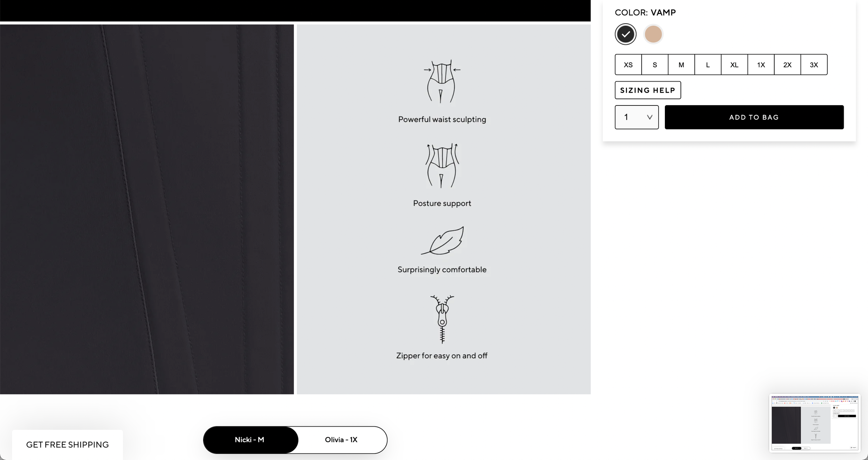868x460 pixels.
Task: Open Sizing Help
Action: [648, 90]
